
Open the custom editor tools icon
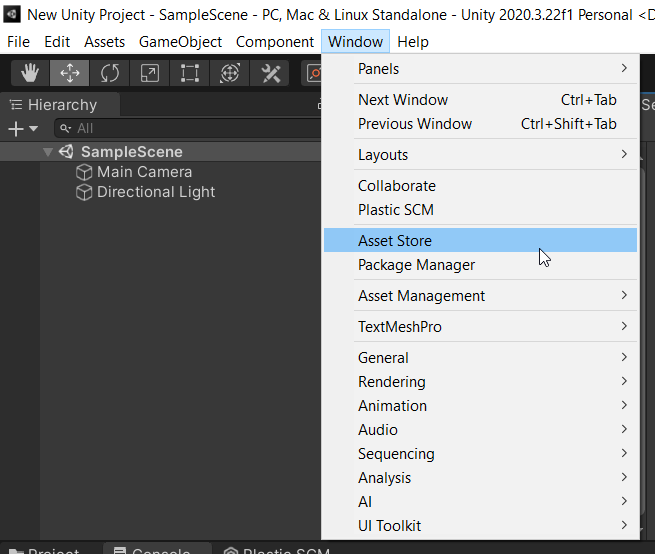click(270, 73)
